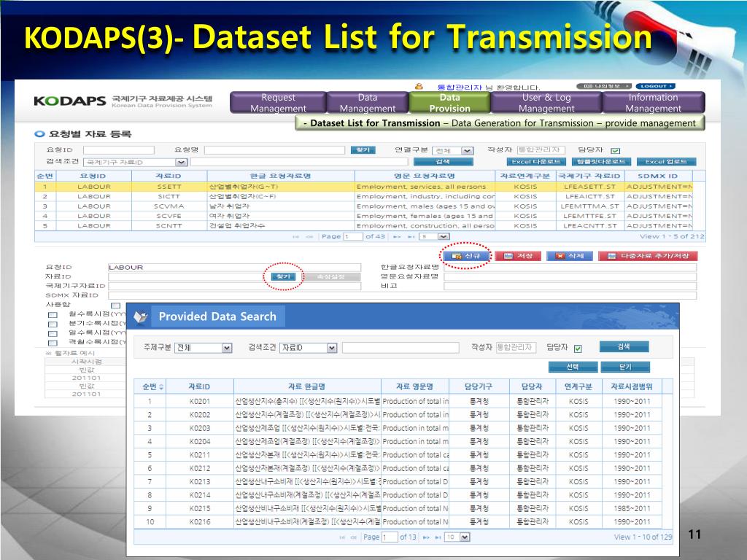Screen dimensions: 747x560
Task: Toggle the 사용함 checkbox
Action: coord(115,306)
